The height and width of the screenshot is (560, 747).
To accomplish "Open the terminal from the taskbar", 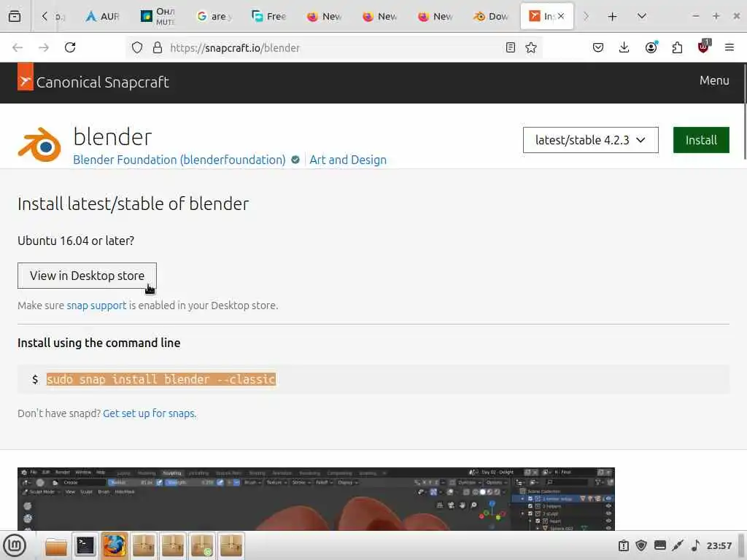I will coord(85,545).
